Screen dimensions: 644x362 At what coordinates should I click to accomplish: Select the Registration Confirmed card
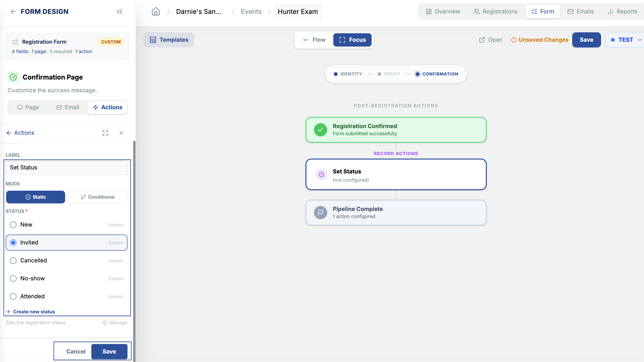click(x=396, y=130)
